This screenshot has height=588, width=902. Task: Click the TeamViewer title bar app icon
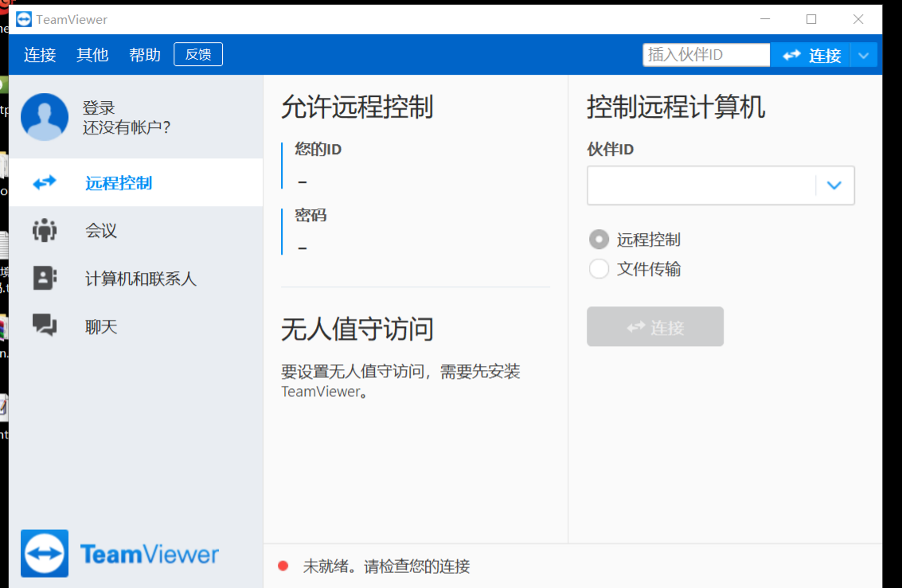24,19
